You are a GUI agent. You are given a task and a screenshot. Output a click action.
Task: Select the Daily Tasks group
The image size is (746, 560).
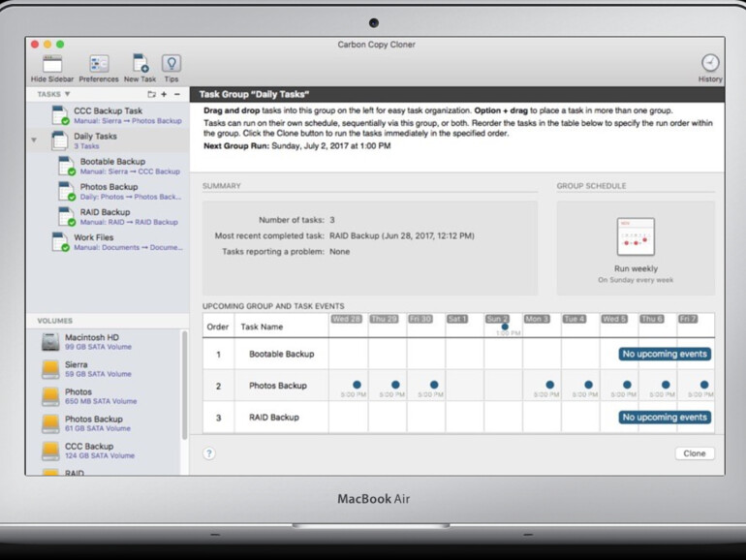tap(109, 140)
